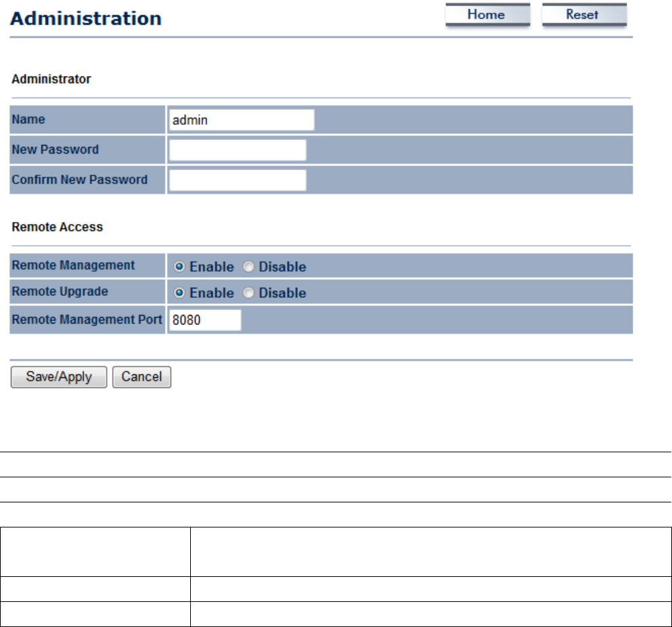Select the Name row label
Screen dimensions: 672x627
pos(28,119)
